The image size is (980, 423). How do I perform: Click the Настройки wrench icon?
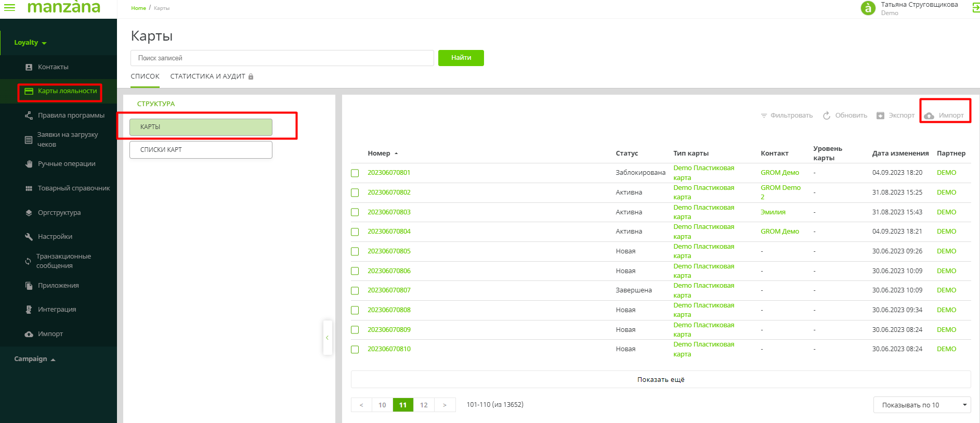coord(29,237)
